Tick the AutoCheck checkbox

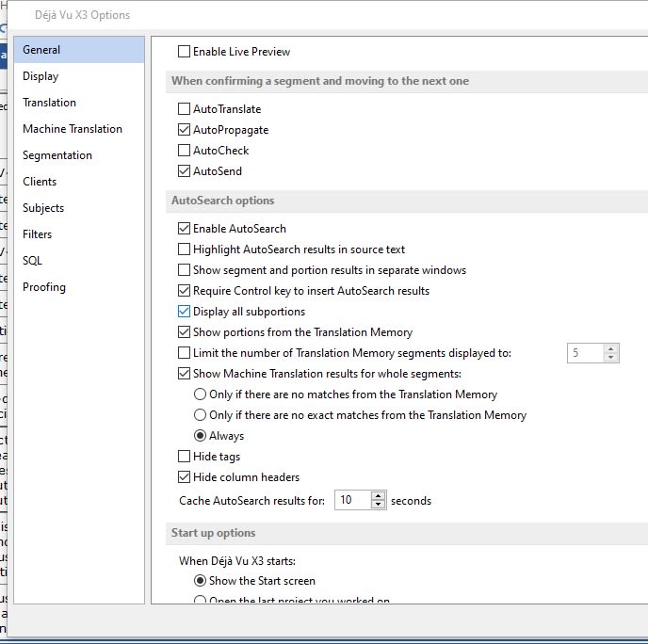[x=184, y=151]
